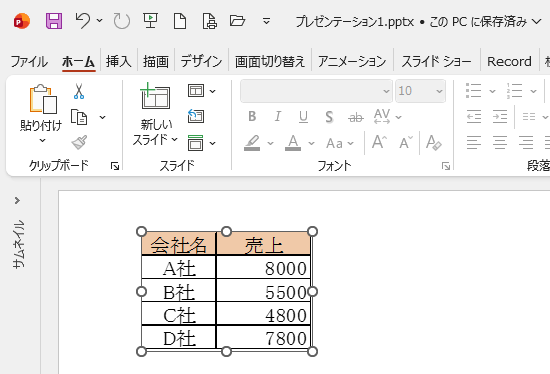Add a slide with the 新しいスライド icon
Viewport: 550px width, 374px height.
[x=155, y=96]
